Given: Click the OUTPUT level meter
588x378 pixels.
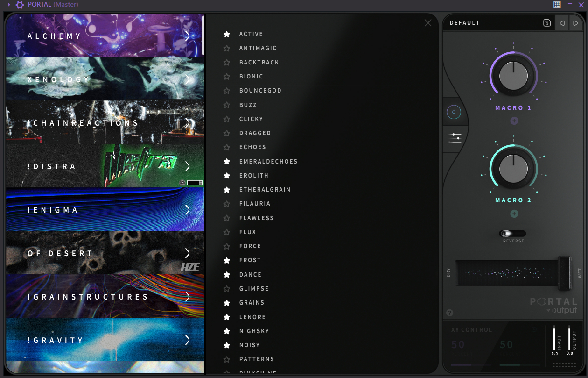Looking at the screenshot, I should click(x=569, y=338).
